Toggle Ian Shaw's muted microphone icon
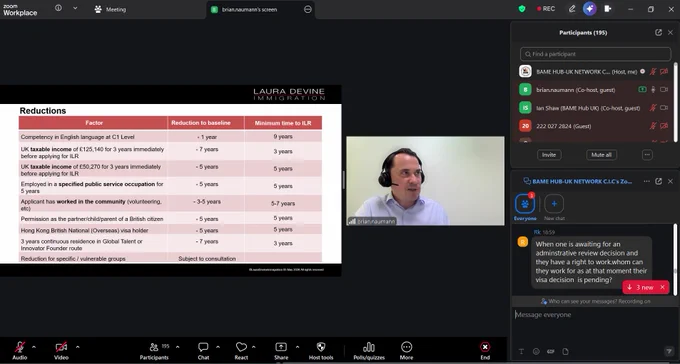The image size is (680, 364). [x=653, y=108]
